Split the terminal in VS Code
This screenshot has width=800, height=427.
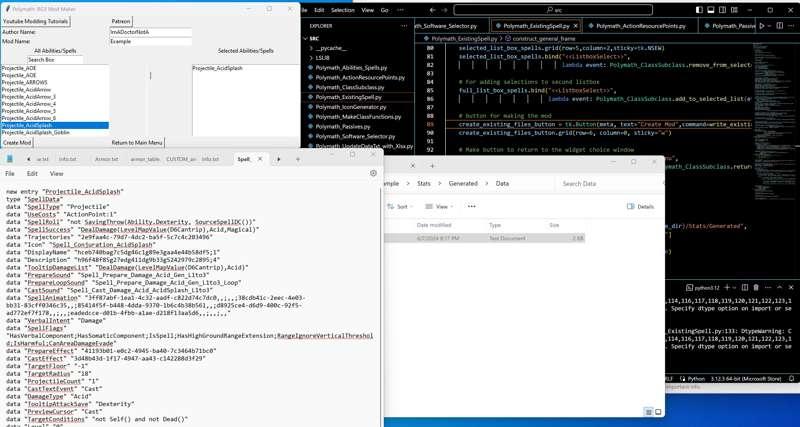(x=745, y=288)
